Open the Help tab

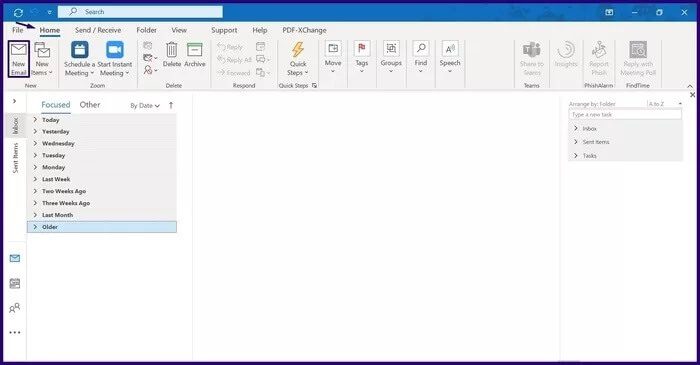[x=260, y=30]
